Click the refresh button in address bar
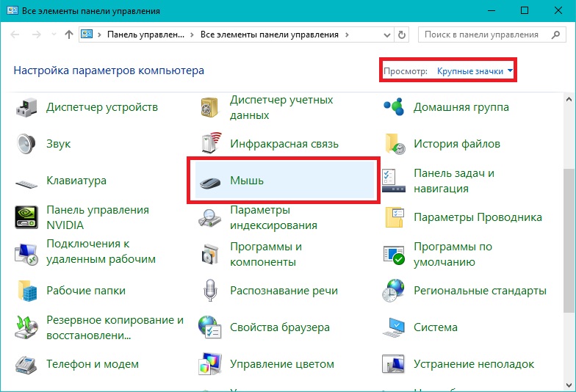The width and height of the screenshot is (576, 392). click(x=401, y=35)
